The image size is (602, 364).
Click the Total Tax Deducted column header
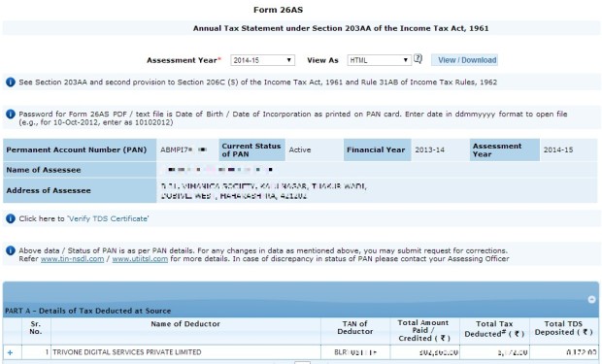tap(494, 329)
